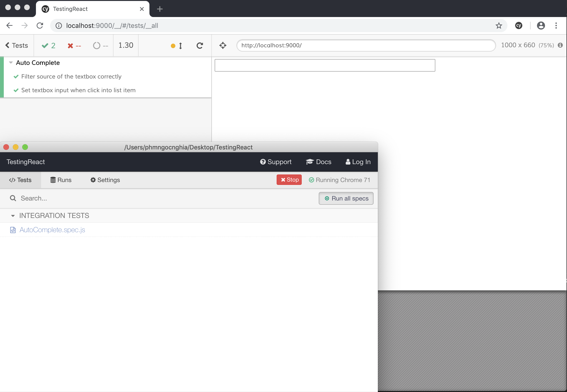Viewport: 567px width, 392px height.
Task: Open the selector playground crosshair
Action: pyautogui.click(x=223, y=45)
